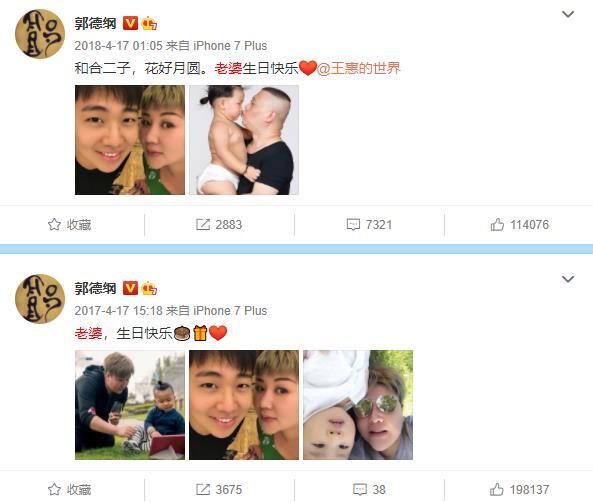Click the membership crown badge on the second post
593x503 pixels.
(149, 289)
